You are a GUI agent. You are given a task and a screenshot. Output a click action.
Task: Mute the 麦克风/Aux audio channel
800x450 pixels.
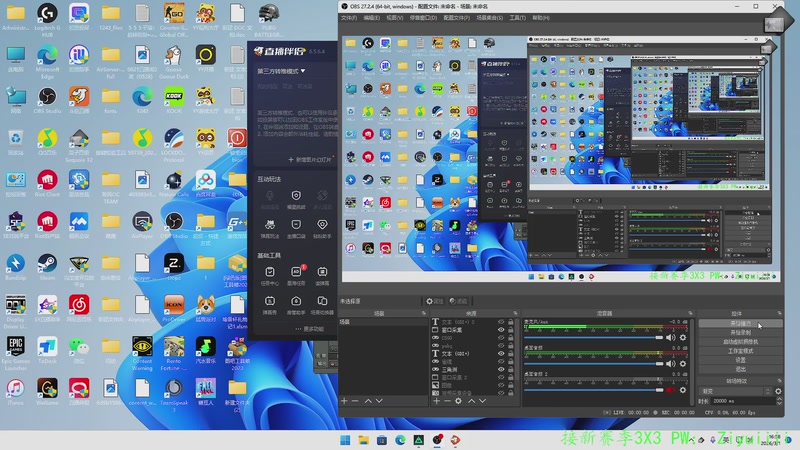coord(670,337)
